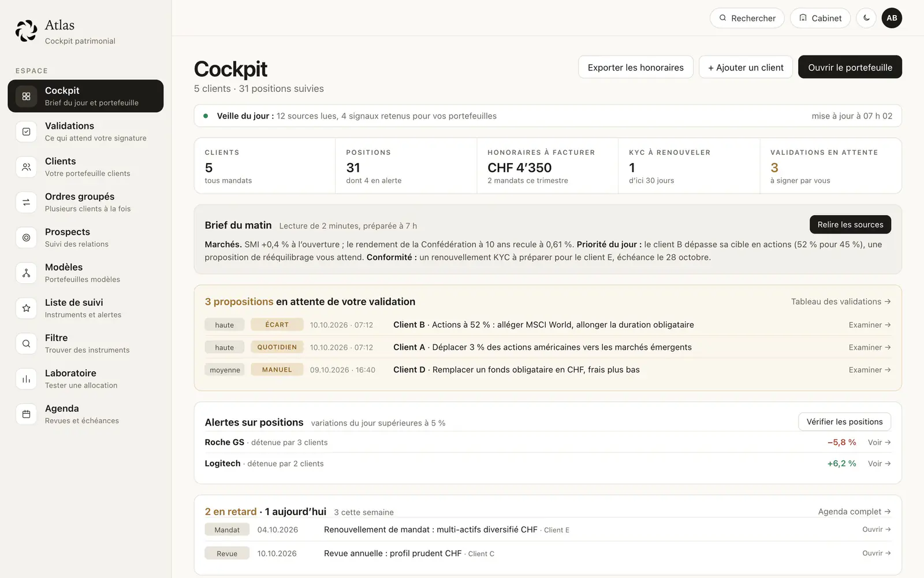Click Relire les sources button
Image resolution: width=924 pixels, height=578 pixels.
click(x=850, y=224)
